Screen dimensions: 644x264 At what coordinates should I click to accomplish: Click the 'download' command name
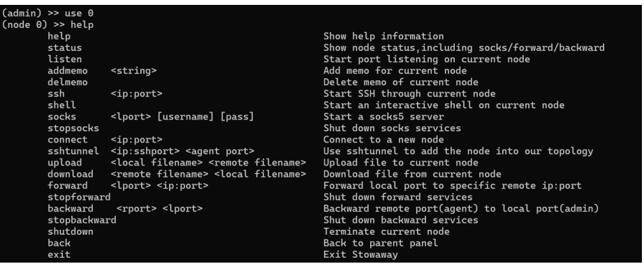pos(71,174)
